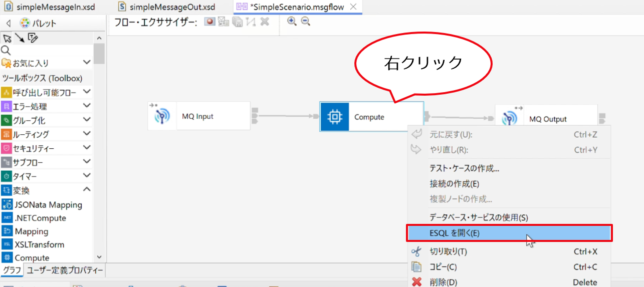The image size is (644, 287).
Task: Choose 元に戻す(U) in context menu
Action: point(510,135)
